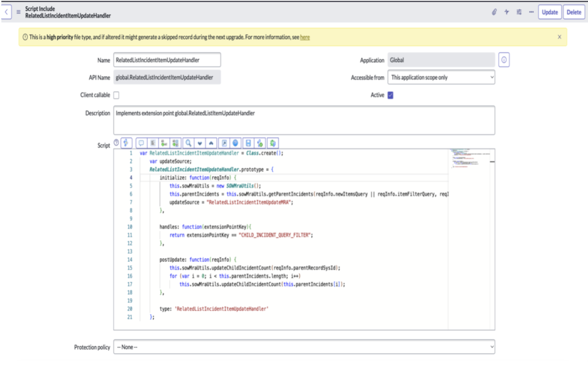Open the personalize form sliders icon
Screen dimensions: 588x374
(x=519, y=12)
